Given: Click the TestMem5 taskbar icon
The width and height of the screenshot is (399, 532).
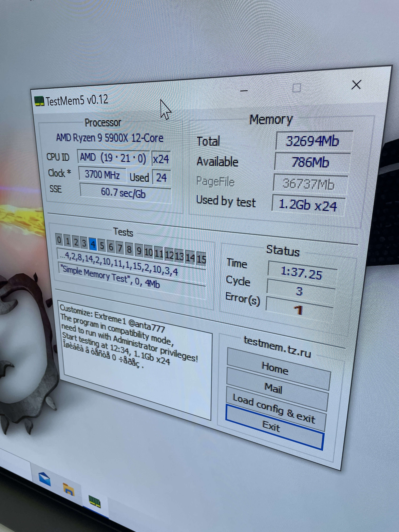Looking at the screenshot, I should pyautogui.click(x=94, y=502).
